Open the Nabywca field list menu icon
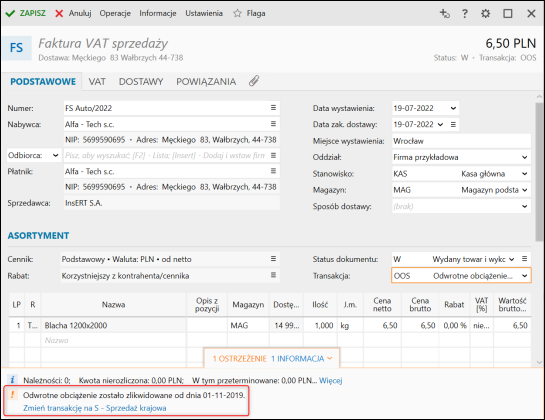Screen dimensions: 545x420 (274, 124)
